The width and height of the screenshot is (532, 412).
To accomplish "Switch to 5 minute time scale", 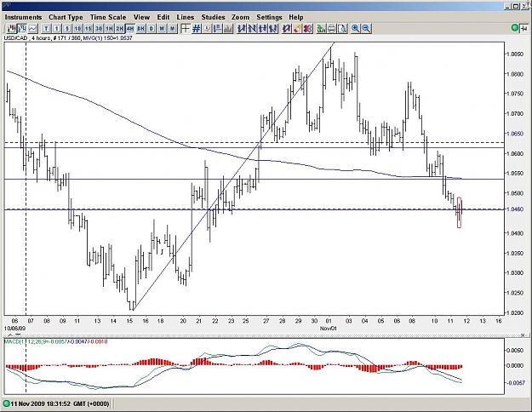I will pyautogui.click(x=67, y=29).
